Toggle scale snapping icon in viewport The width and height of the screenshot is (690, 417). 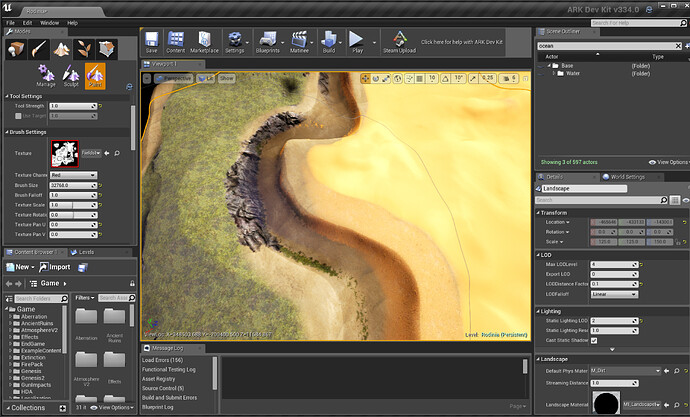tap(473, 78)
